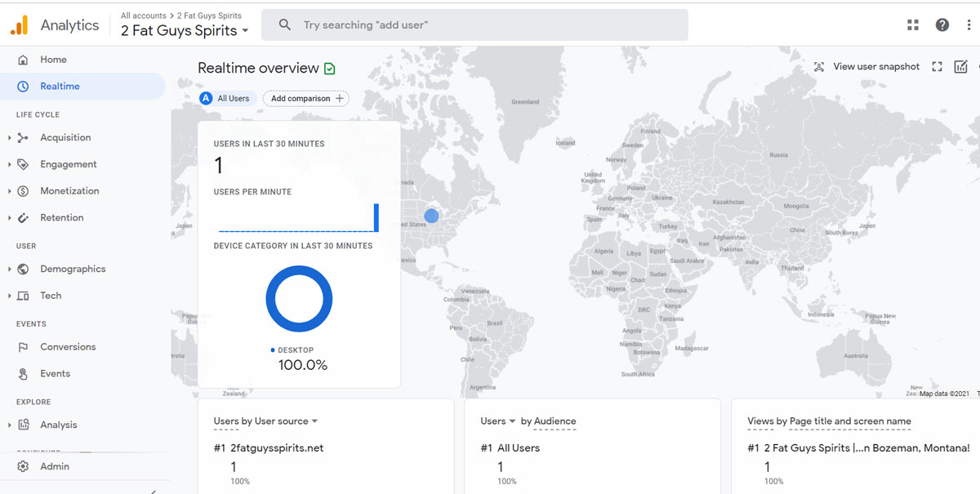Screen dimensions: 980x494
Task: Click the Engagement tag icon
Action: click(x=23, y=164)
